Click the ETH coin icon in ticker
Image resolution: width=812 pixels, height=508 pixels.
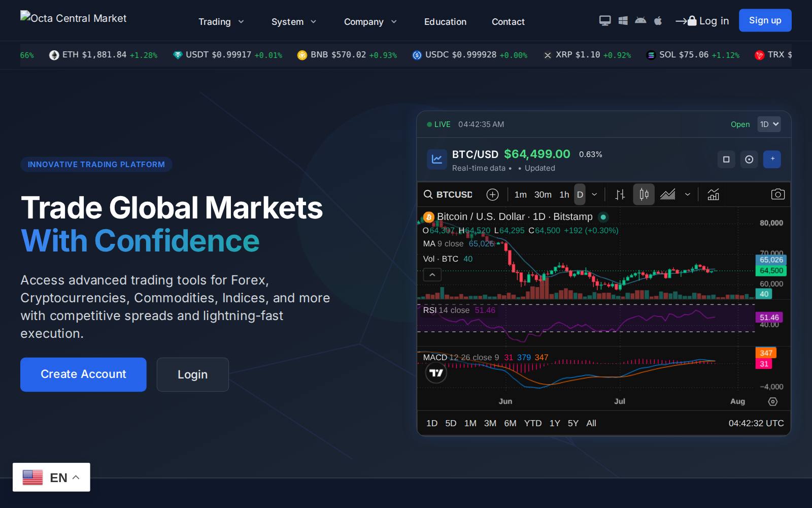tap(54, 55)
